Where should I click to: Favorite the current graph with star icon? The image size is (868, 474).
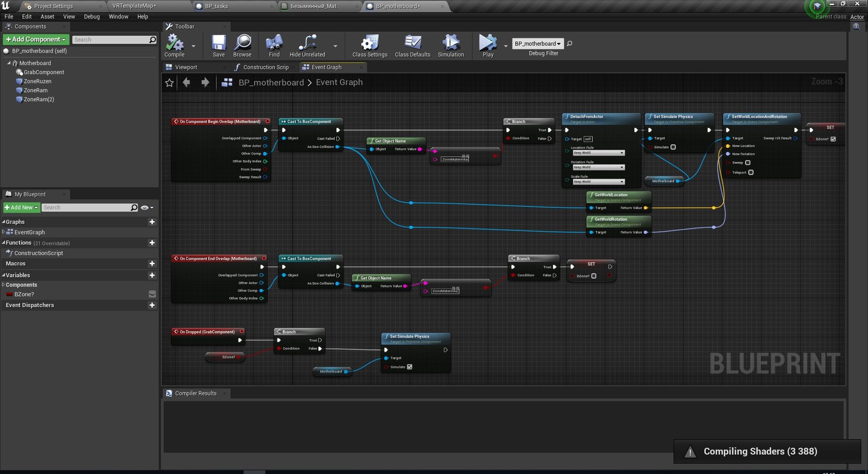coord(169,83)
